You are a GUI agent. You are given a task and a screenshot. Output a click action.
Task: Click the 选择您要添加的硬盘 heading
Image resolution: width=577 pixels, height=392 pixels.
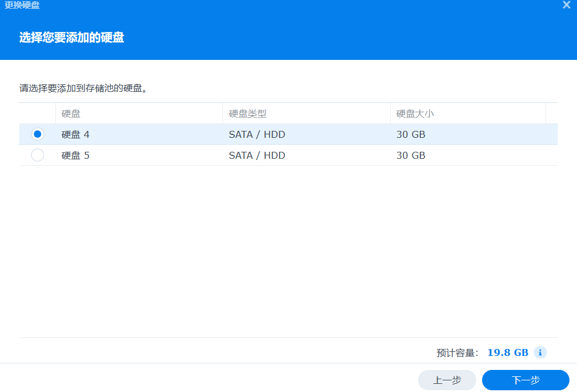[x=72, y=37]
